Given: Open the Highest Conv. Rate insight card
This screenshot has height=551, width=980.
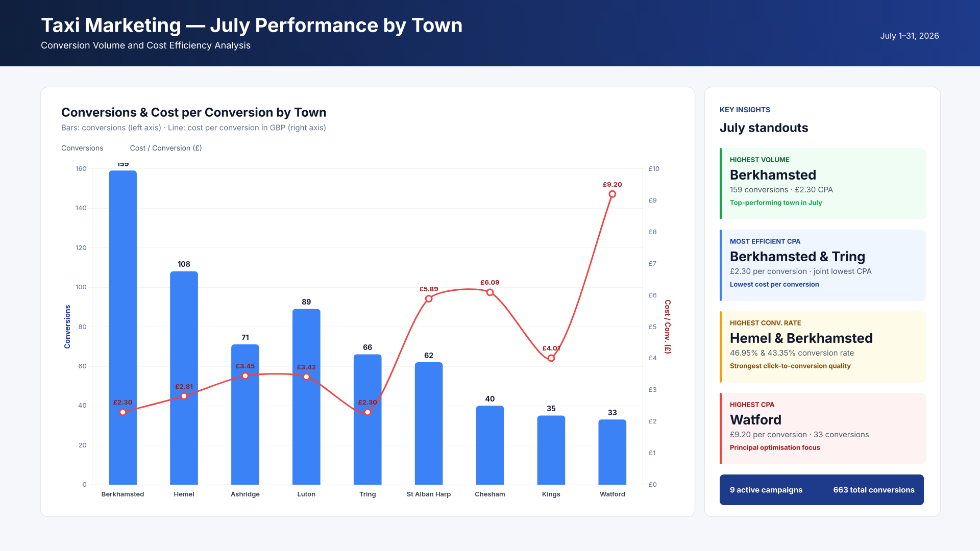Looking at the screenshot, I should 822,347.
